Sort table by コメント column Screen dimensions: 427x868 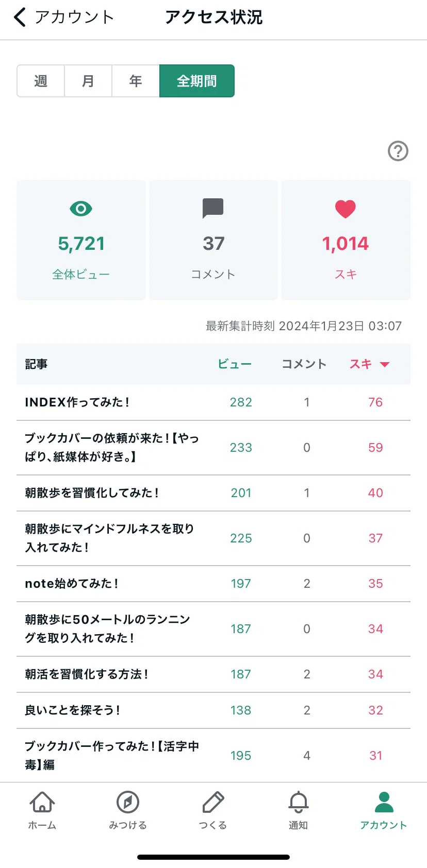point(304,364)
